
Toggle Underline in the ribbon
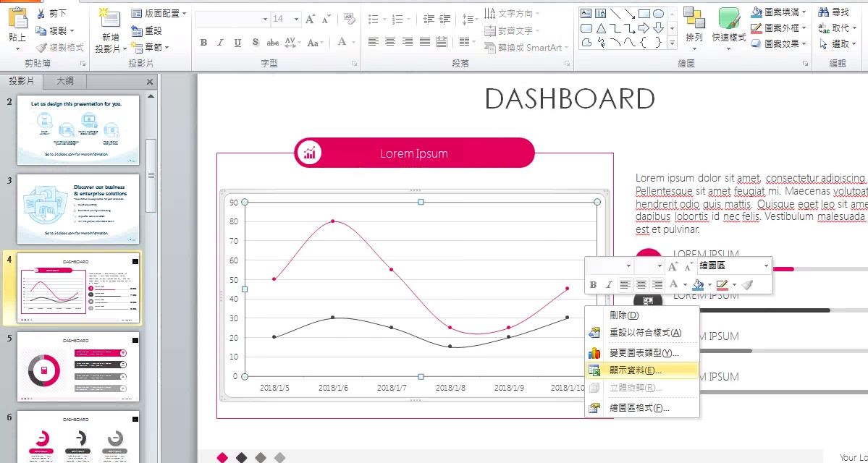(x=237, y=43)
